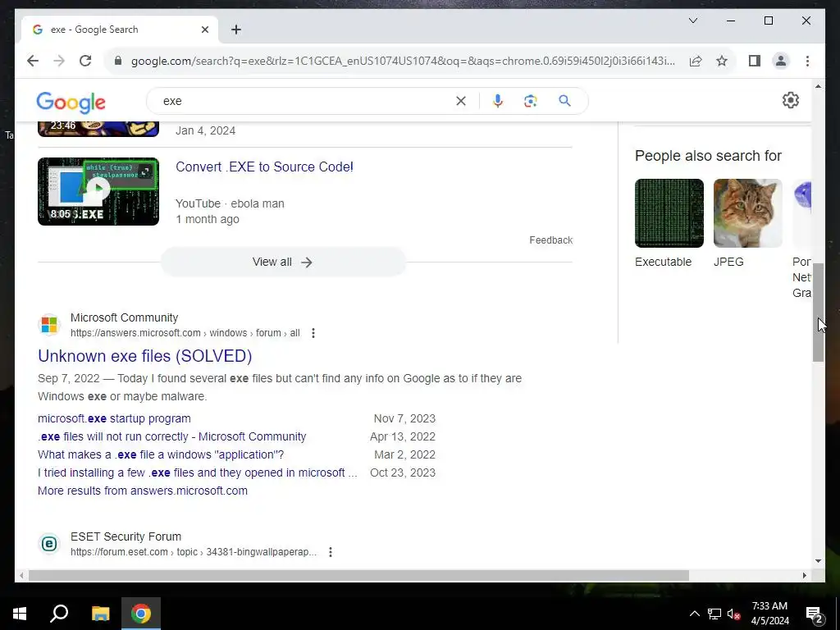840x630 pixels.
Task: Click the YouTube · ebola man source text
Action: coord(230,203)
